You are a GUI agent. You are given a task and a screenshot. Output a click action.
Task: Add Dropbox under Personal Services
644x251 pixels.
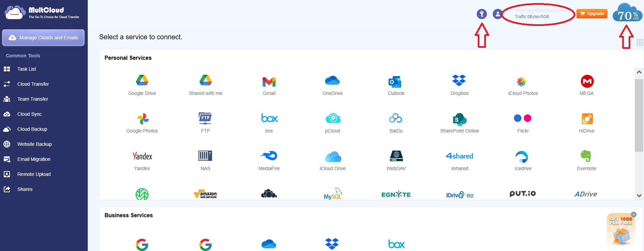(x=460, y=85)
